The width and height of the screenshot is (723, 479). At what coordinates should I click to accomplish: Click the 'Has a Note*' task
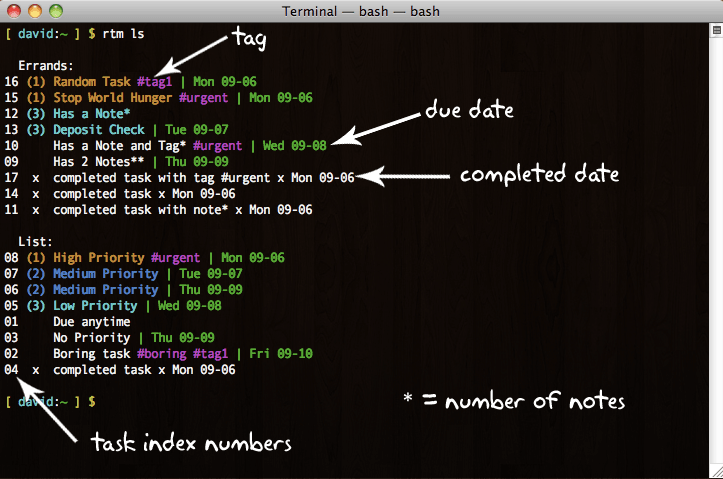(x=91, y=113)
